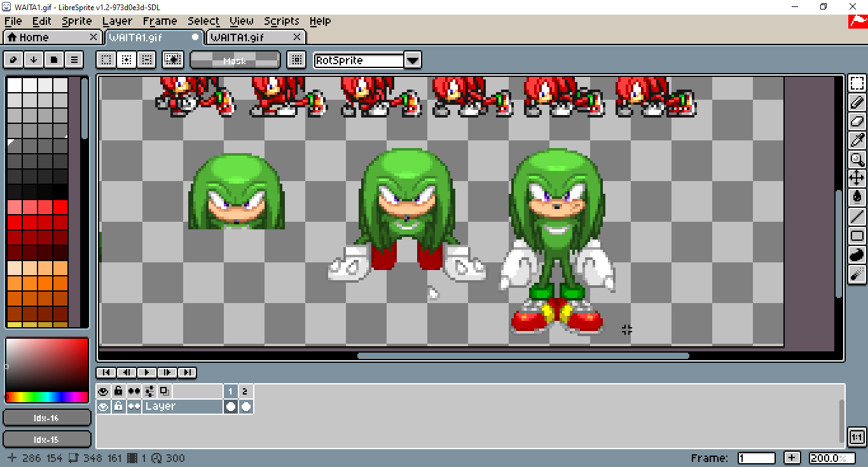Open the Frame menu
The image size is (868, 467).
(x=160, y=21)
